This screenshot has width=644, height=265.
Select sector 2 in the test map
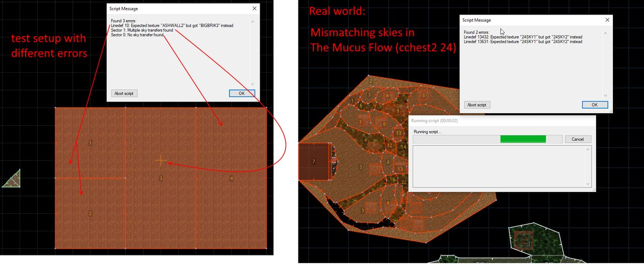click(90, 213)
